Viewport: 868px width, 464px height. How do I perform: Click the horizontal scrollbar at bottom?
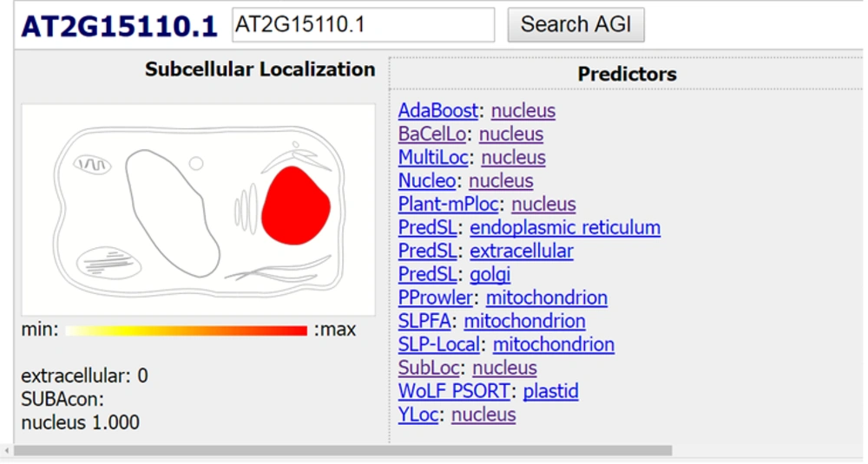[343, 451]
